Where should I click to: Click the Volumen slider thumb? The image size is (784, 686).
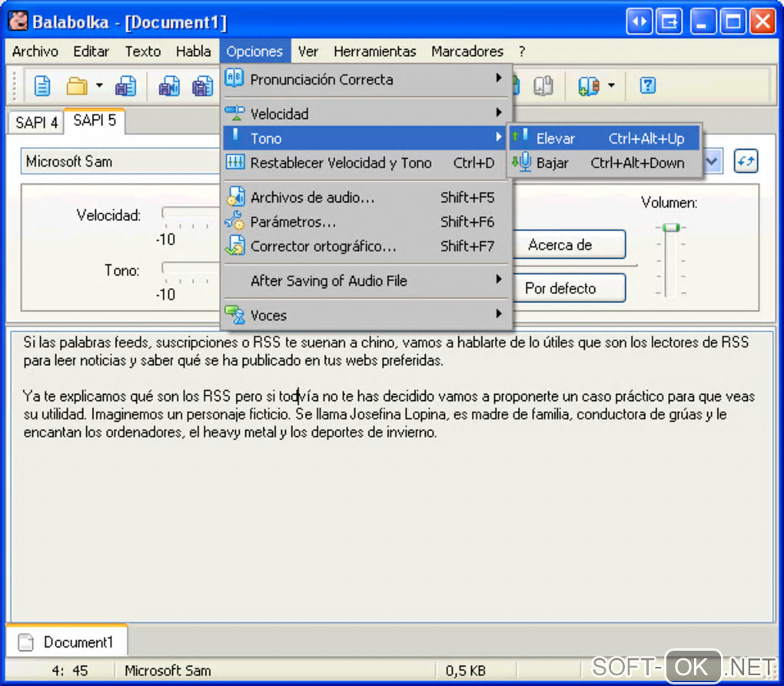[670, 227]
